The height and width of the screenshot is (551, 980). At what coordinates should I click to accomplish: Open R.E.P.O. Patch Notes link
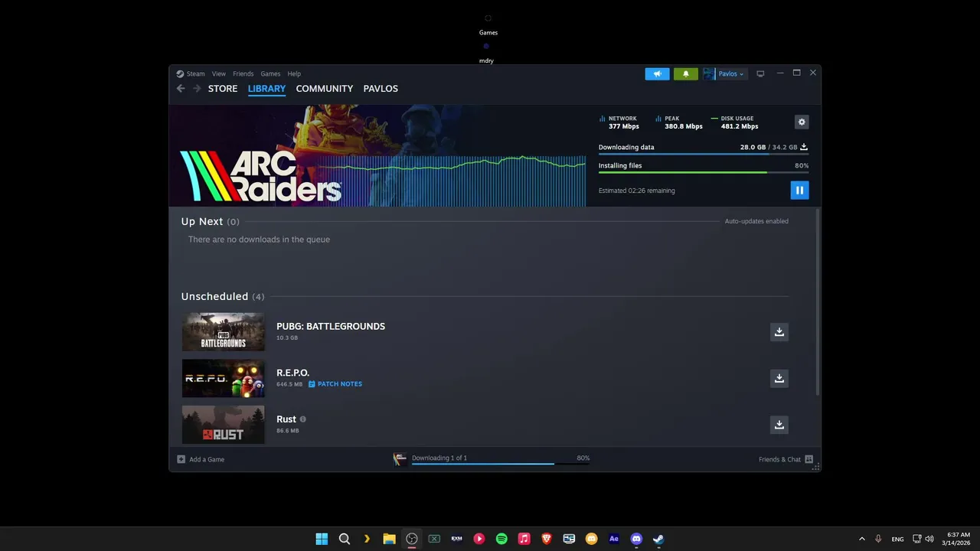(335, 384)
